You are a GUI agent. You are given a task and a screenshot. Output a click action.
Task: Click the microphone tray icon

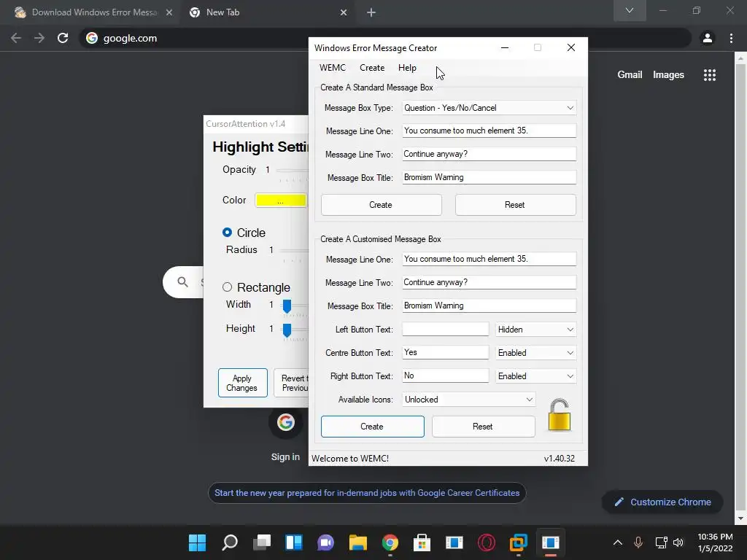pos(638,542)
